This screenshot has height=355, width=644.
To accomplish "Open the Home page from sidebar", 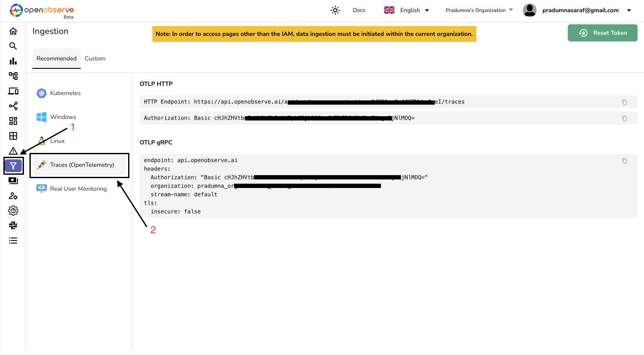I will [13, 31].
